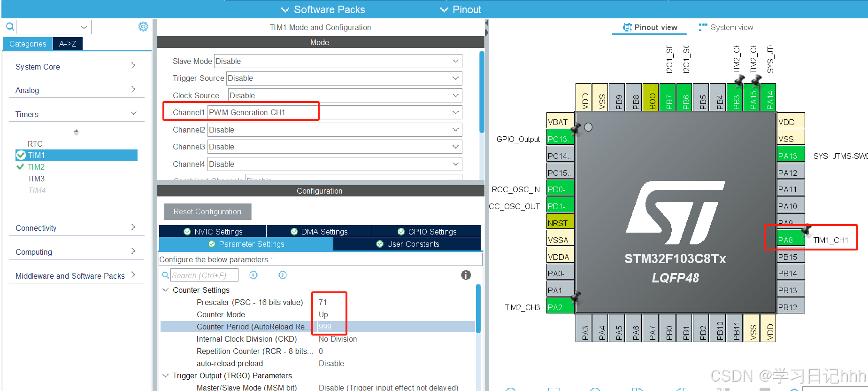Viewport: 868px width, 391px height.
Task: Click the Reset Configuration button
Action: [207, 211]
